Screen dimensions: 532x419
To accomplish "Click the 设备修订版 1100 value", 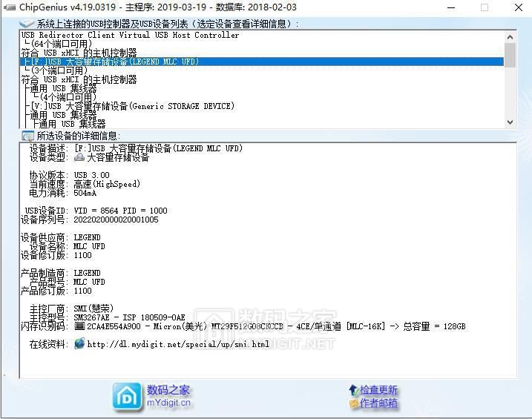I will click(x=83, y=255).
